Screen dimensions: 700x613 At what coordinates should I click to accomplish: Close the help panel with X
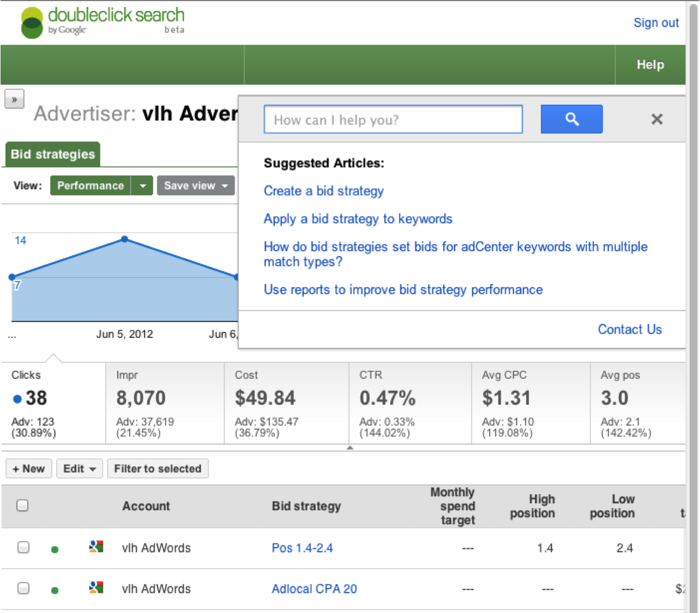pyautogui.click(x=657, y=119)
